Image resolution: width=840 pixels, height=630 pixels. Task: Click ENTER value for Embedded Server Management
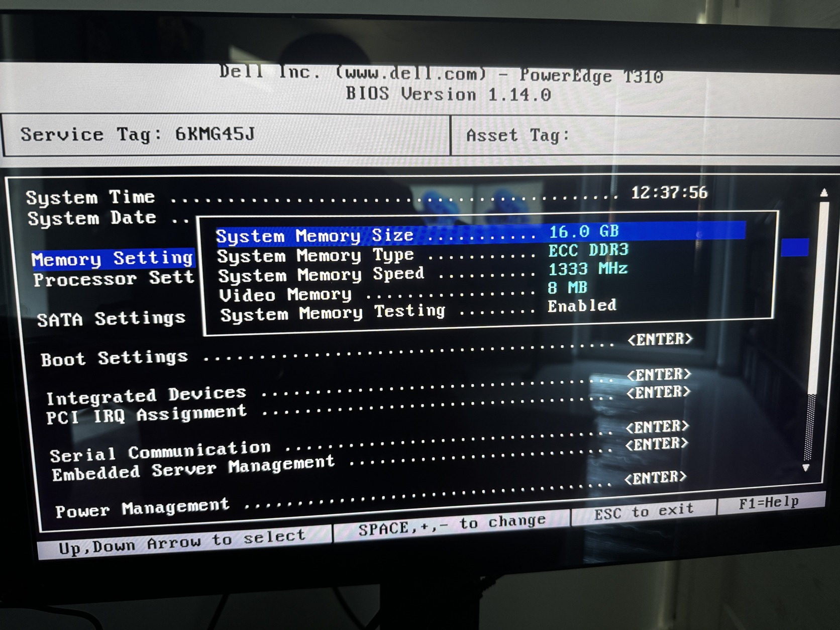click(x=657, y=444)
